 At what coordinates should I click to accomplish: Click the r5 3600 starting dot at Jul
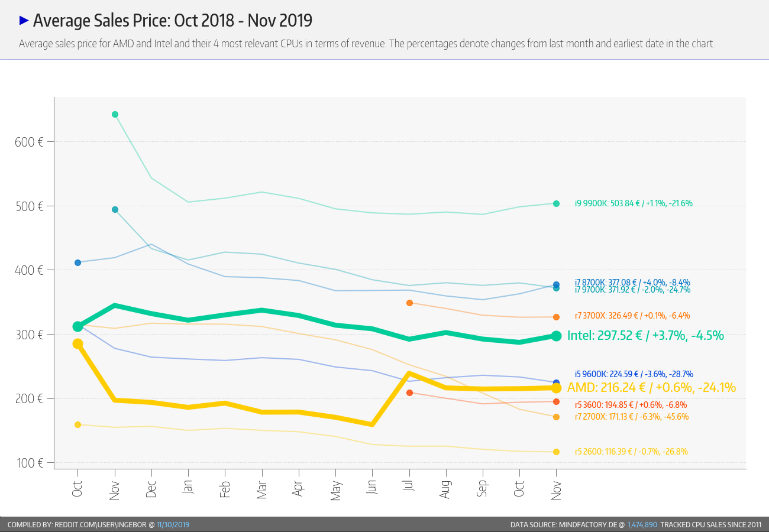click(409, 392)
